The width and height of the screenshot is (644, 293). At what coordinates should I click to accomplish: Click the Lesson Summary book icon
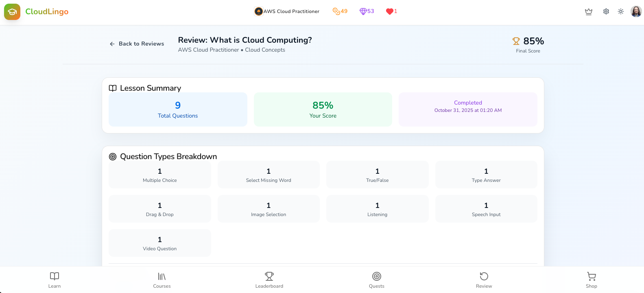(113, 88)
